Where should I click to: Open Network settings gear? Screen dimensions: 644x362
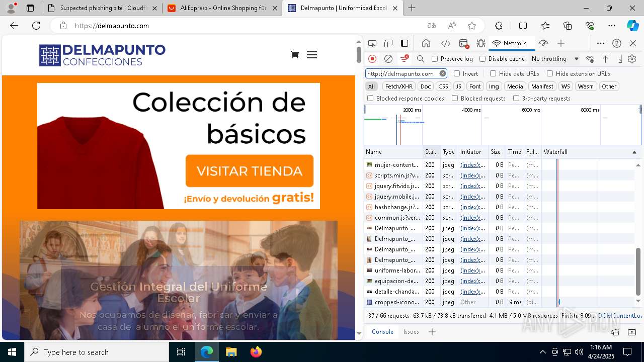click(632, 59)
